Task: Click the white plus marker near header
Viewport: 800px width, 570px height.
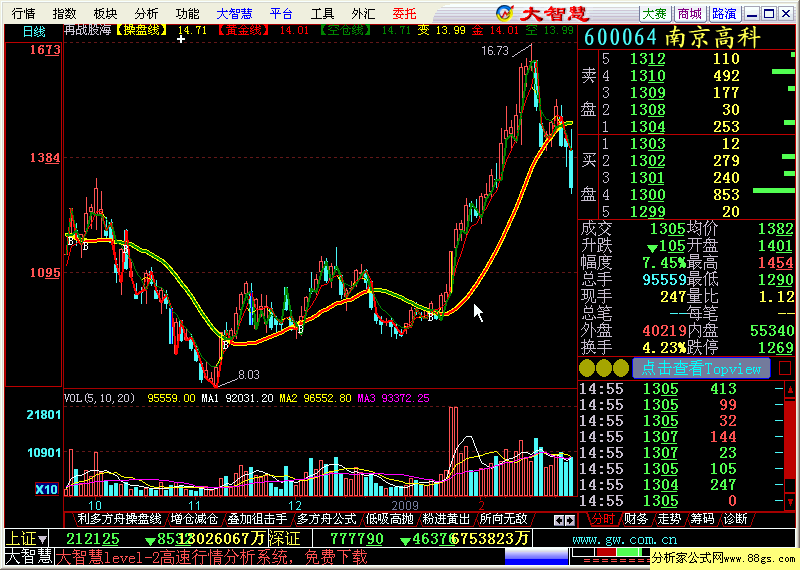Action: 181,39
